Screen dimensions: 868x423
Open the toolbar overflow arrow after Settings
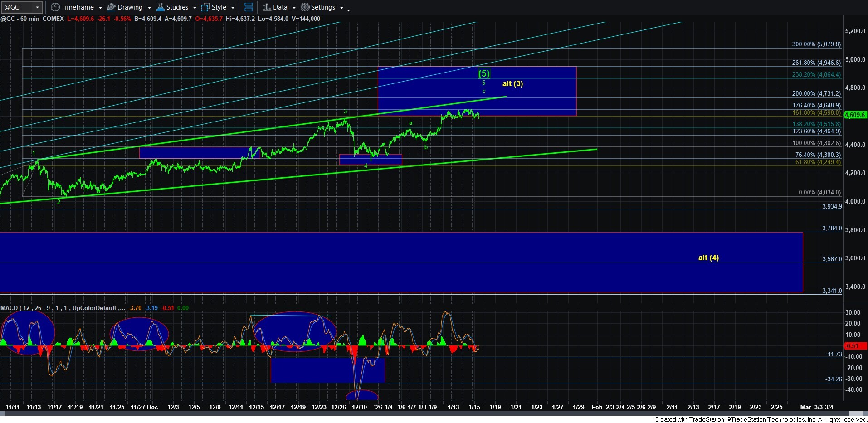click(x=348, y=9)
